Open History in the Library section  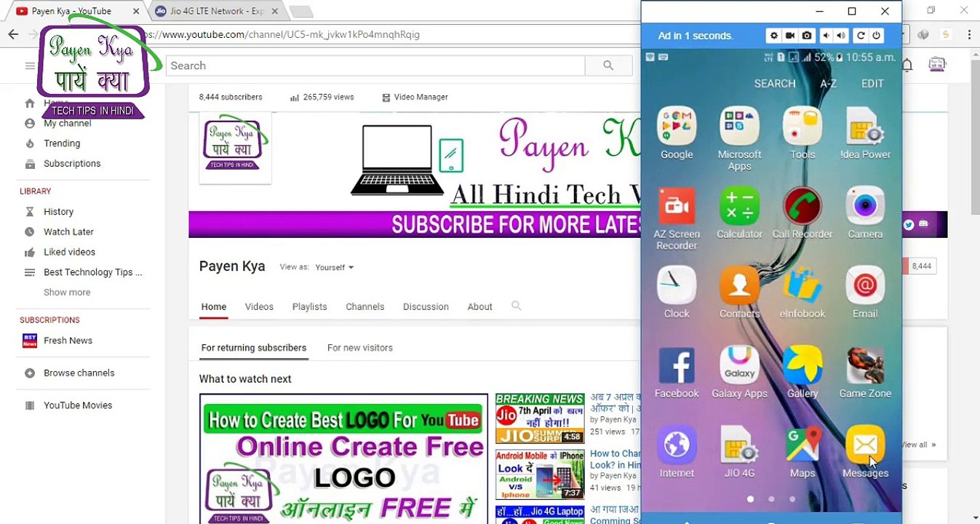[58, 212]
